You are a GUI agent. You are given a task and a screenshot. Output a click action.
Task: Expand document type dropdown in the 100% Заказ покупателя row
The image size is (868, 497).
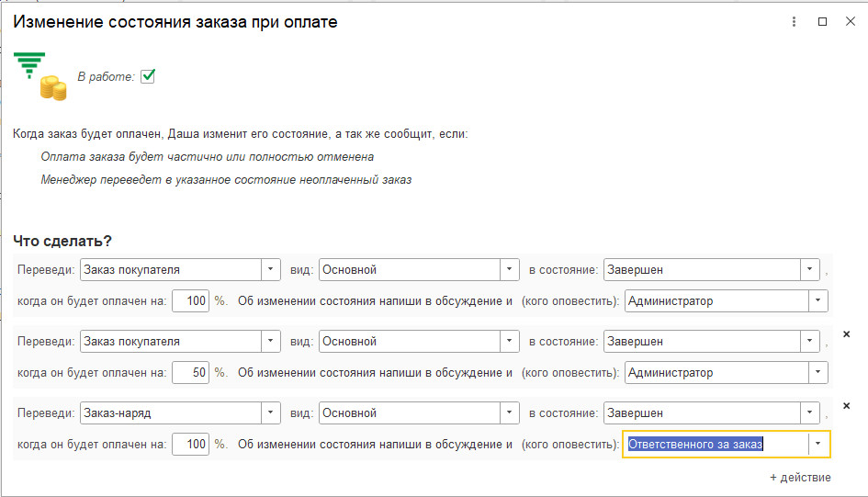point(271,269)
